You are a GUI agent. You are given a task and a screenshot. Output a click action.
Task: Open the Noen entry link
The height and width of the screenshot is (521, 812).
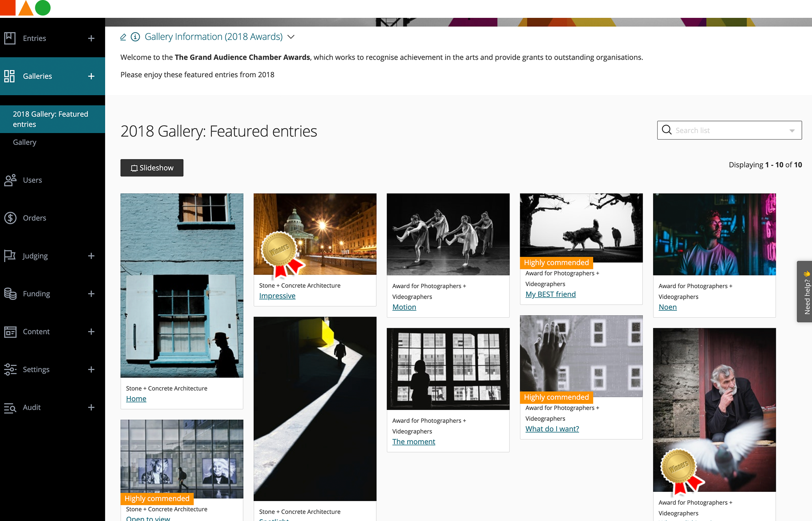[667, 307]
